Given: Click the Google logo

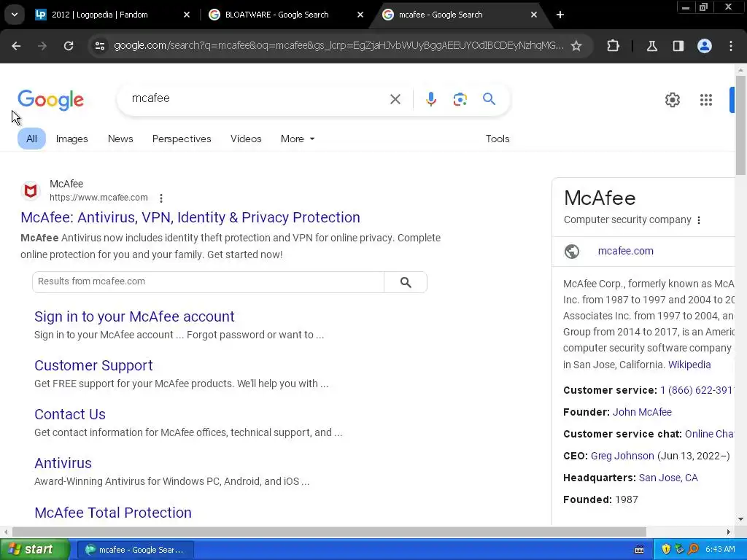Looking at the screenshot, I should click(x=50, y=99).
